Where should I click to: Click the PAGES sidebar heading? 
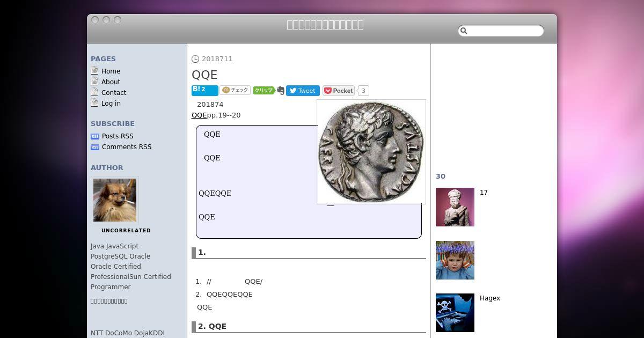(103, 59)
